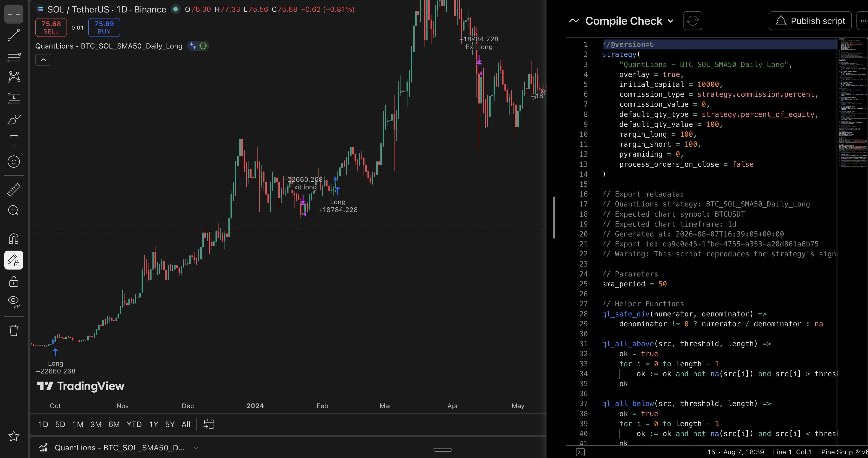
Task: Toggle lock all drawings
Action: (14, 281)
